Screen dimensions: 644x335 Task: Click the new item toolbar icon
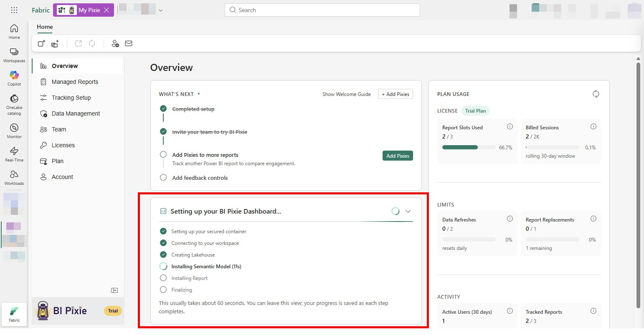click(x=41, y=43)
